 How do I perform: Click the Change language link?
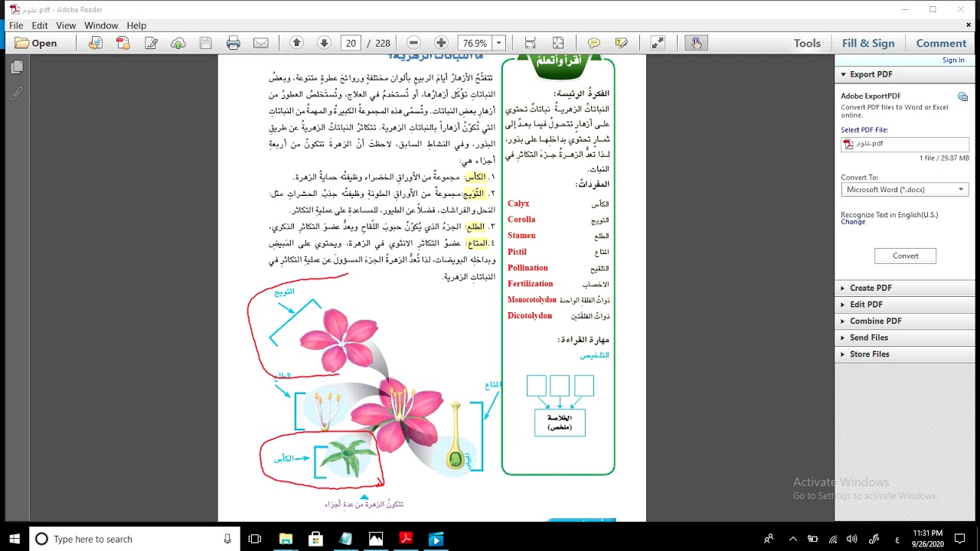(x=853, y=222)
